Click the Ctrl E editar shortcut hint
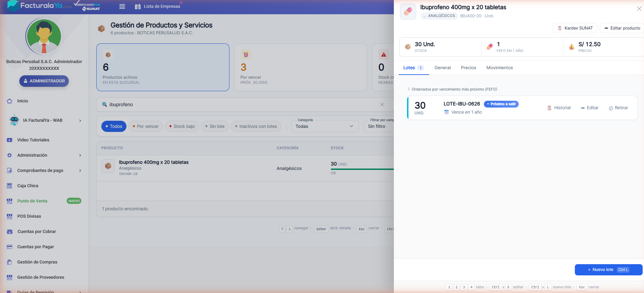This screenshot has height=293, width=644. (x=507, y=287)
